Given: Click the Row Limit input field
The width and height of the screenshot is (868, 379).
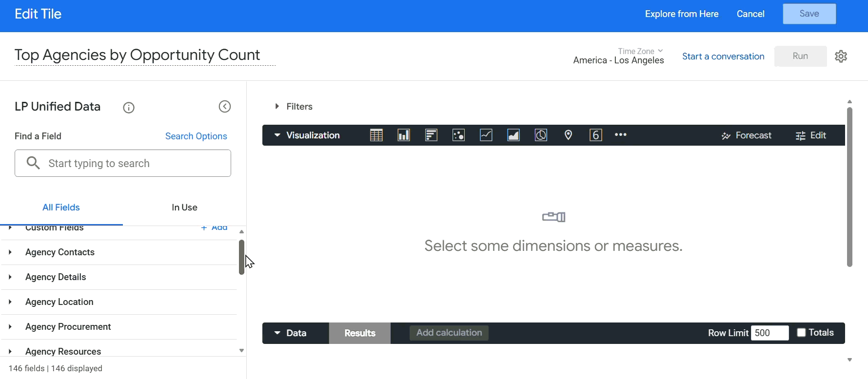Looking at the screenshot, I should pyautogui.click(x=770, y=333).
